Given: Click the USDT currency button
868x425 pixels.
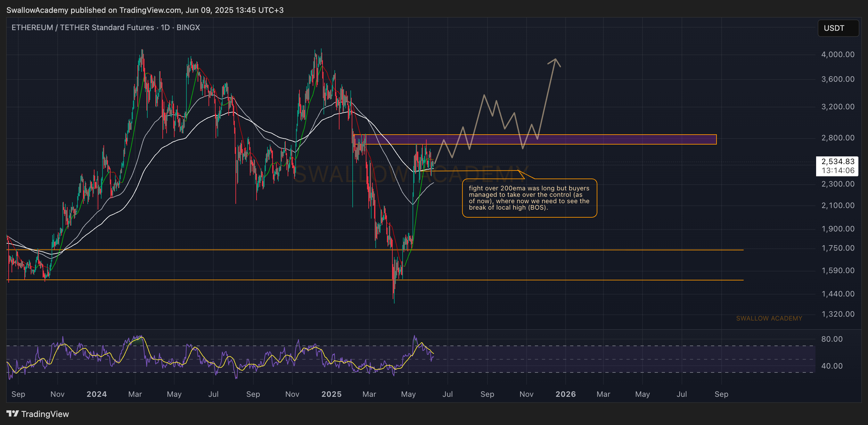Looking at the screenshot, I should pyautogui.click(x=838, y=28).
